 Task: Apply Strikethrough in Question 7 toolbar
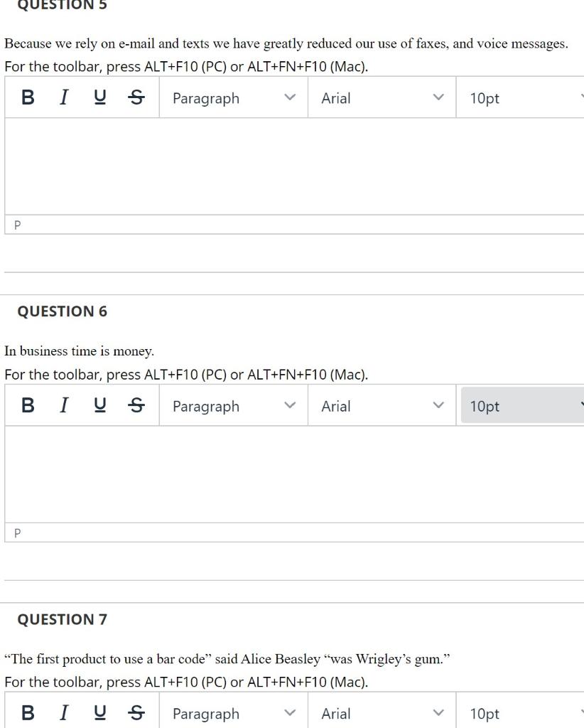(x=135, y=713)
